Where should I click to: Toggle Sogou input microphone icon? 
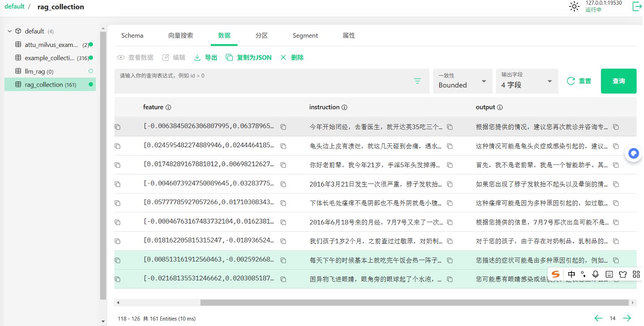595,274
